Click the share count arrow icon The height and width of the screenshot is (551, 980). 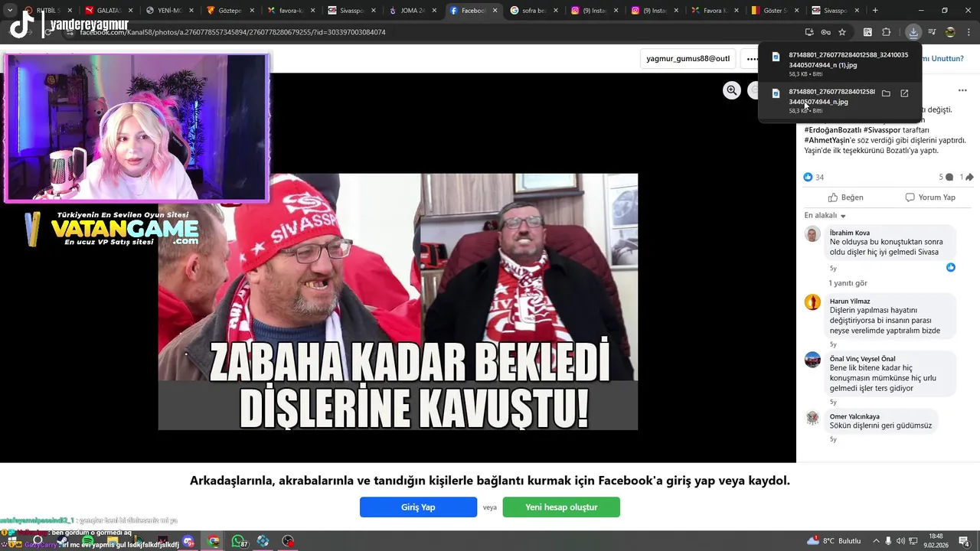969,177
